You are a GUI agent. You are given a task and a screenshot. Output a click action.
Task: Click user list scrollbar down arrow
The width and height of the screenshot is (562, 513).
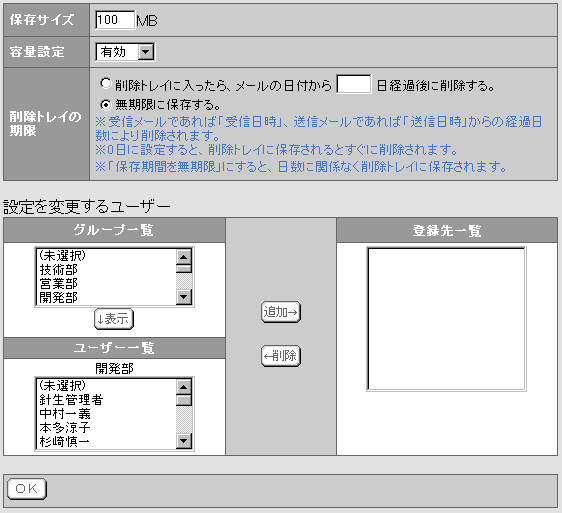184,441
